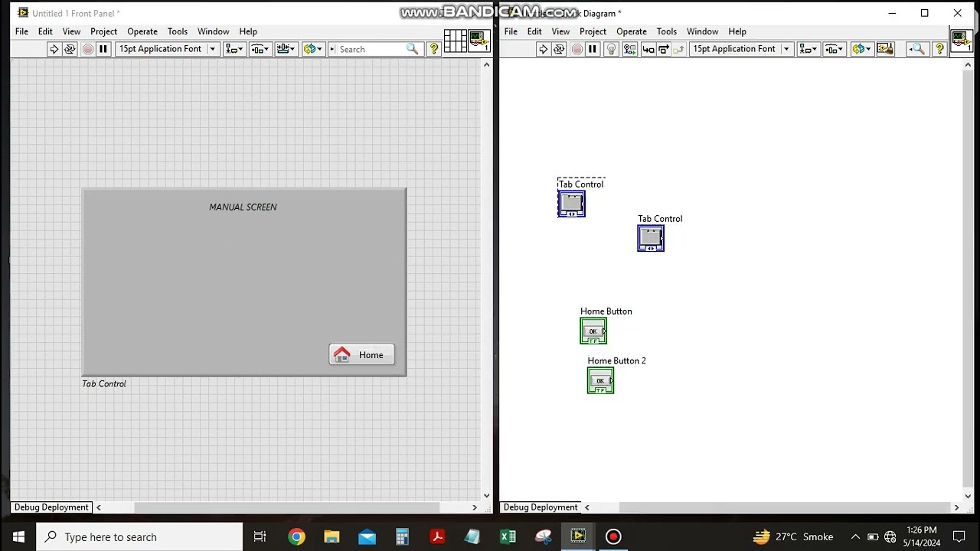Click Abort Execution in Block Diagram toolbar
This screenshot has height=551, width=980.
(577, 49)
